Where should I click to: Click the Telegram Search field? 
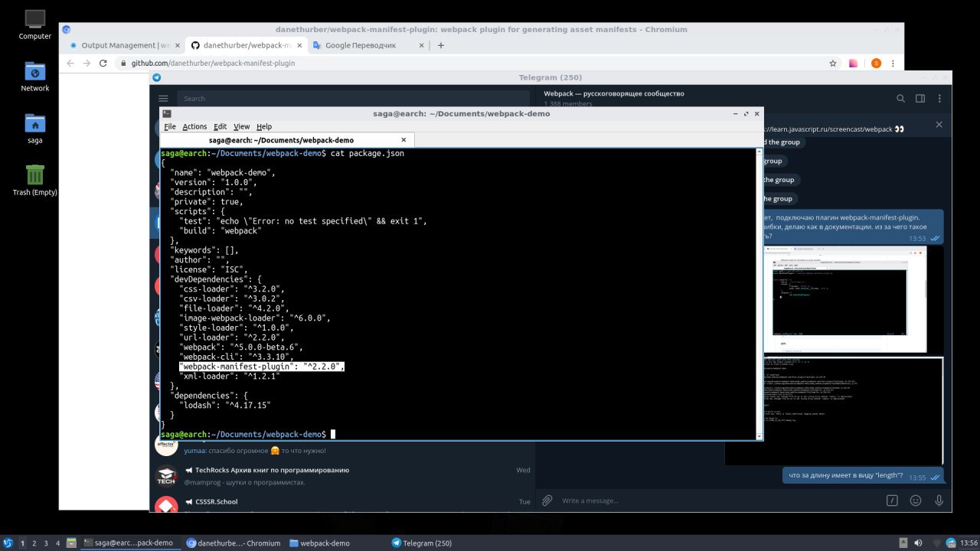click(352, 98)
